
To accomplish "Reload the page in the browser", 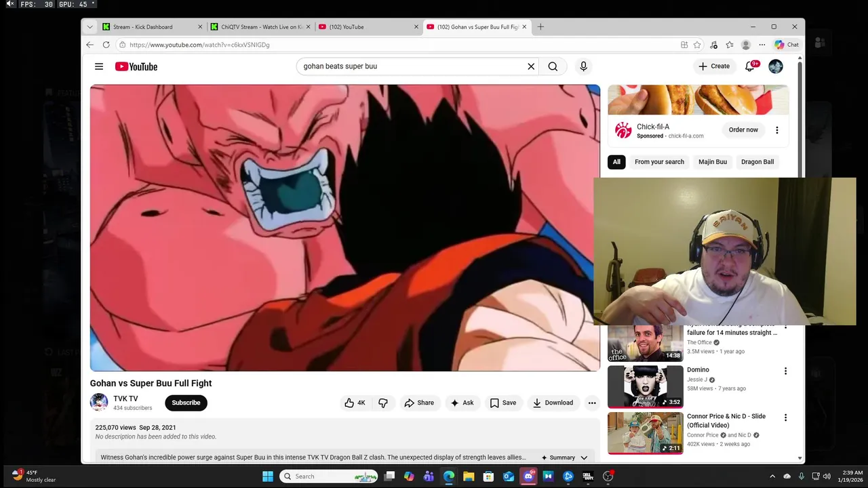I will (x=106, y=45).
